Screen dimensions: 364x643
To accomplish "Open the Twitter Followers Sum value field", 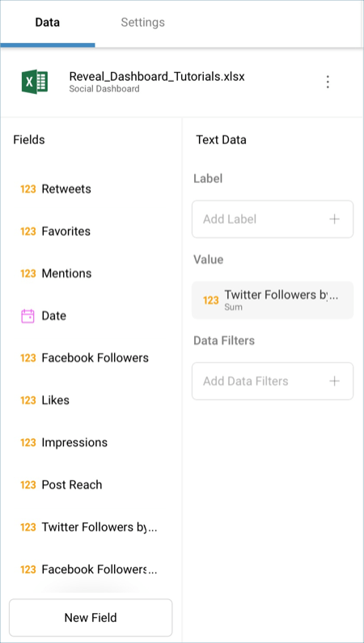I will [x=273, y=300].
